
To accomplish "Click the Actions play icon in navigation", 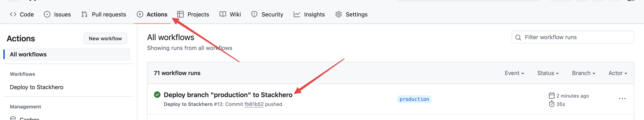I will (140, 14).
